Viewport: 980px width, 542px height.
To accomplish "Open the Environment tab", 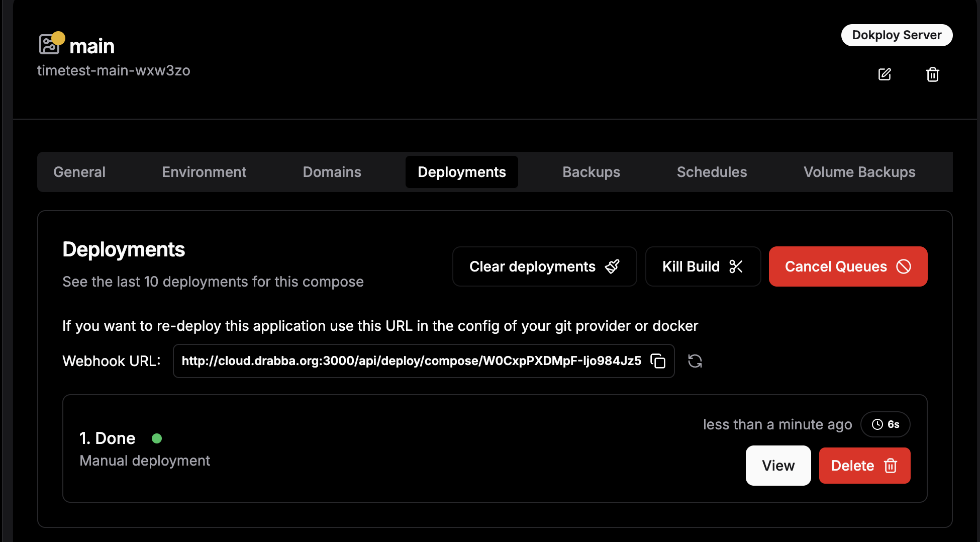I will (204, 172).
